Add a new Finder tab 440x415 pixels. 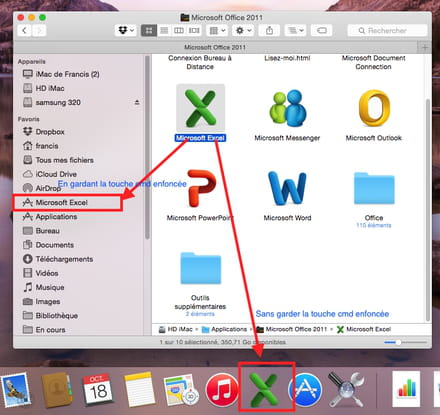(425, 48)
